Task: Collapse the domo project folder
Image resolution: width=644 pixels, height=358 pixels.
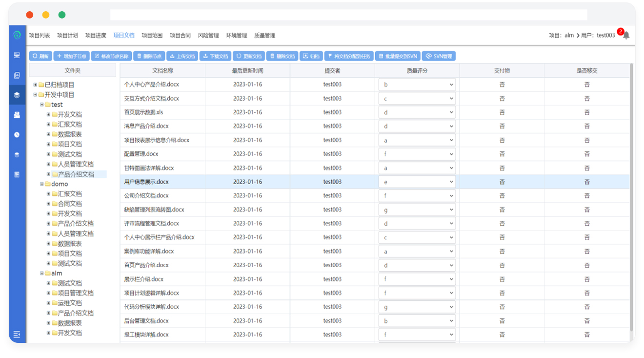Action: point(42,184)
